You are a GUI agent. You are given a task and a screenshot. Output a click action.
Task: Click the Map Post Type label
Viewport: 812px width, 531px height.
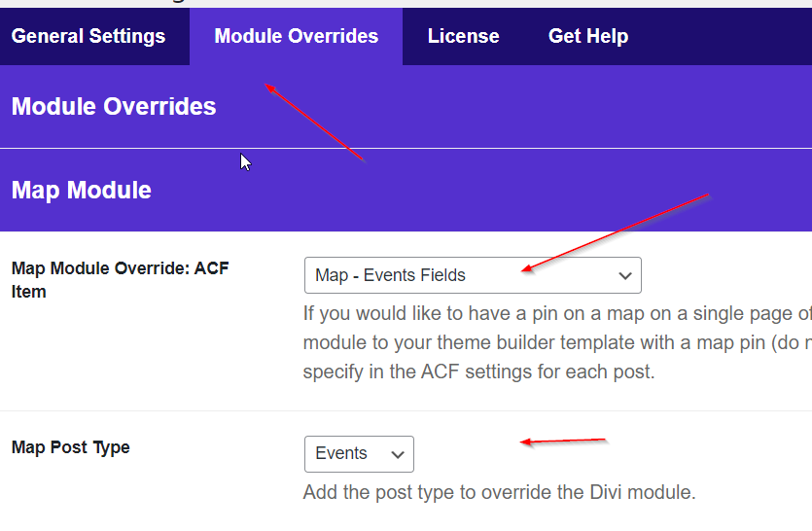[x=71, y=447]
